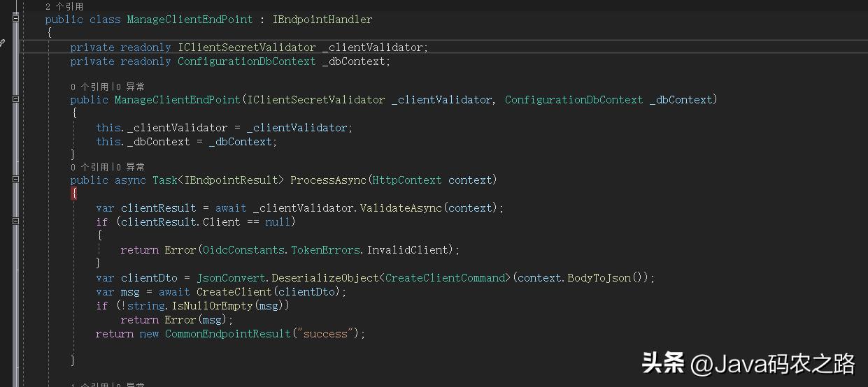Click the ValidateAsync method call
The width and height of the screenshot is (868, 387).
point(401,208)
